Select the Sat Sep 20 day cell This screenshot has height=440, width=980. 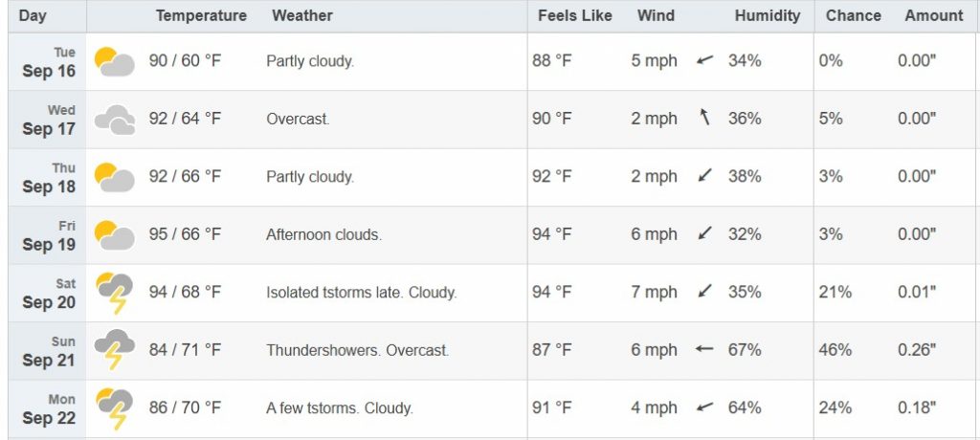click(48, 293)
